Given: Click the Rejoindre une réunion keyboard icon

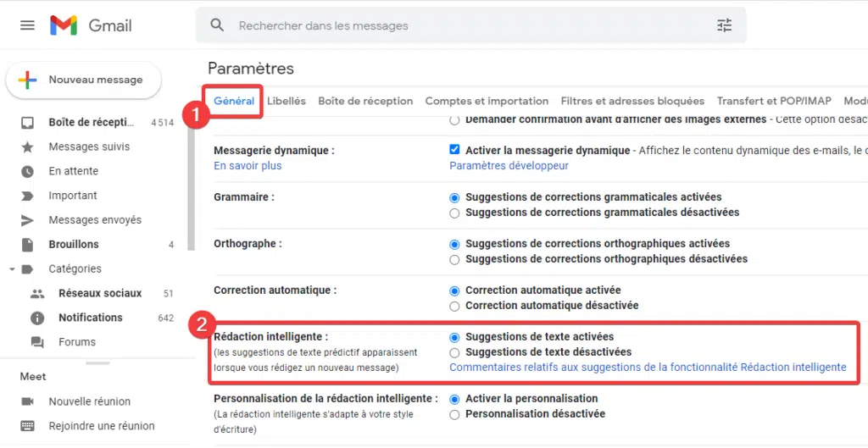Looking at the screenshot, I should pos(27,426).
